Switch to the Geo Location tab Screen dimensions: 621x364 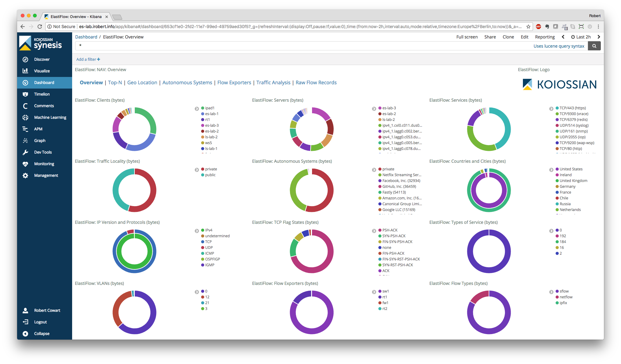click(x=142, y=82)
